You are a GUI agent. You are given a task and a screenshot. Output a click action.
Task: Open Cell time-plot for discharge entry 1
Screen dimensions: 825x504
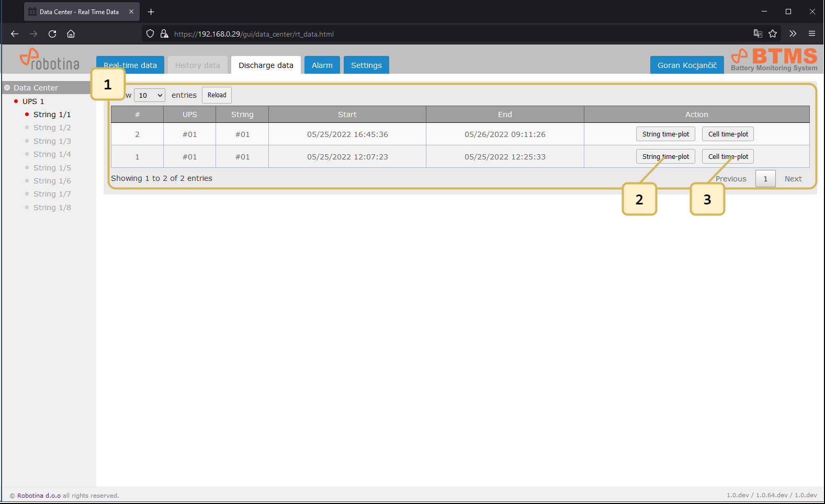(728, 157)
